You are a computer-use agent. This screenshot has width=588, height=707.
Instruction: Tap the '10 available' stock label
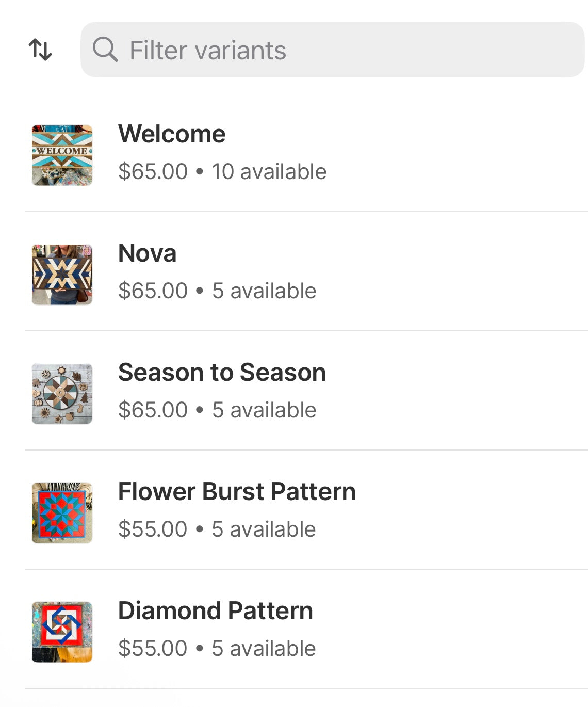[x=269, y=172]
